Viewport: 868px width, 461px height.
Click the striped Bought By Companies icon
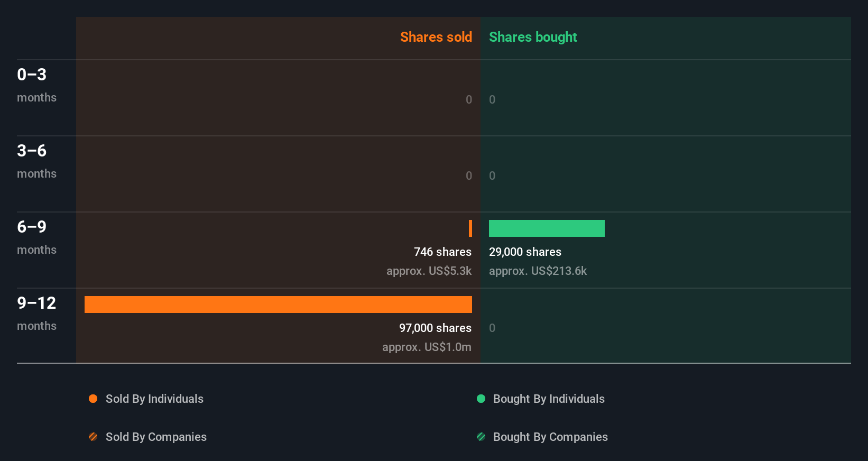point(481,437)
